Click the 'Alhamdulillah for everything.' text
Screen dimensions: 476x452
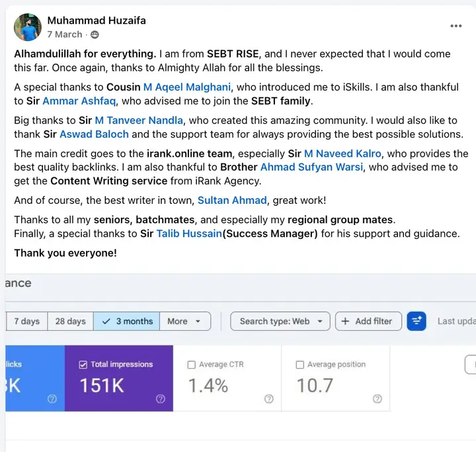coord(85,54)
